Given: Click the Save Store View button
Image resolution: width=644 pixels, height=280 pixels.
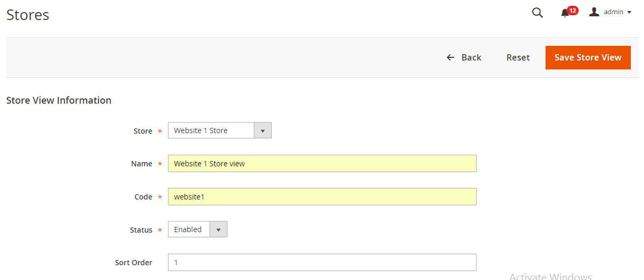Looking at the screenshot, I should [588, 57].
